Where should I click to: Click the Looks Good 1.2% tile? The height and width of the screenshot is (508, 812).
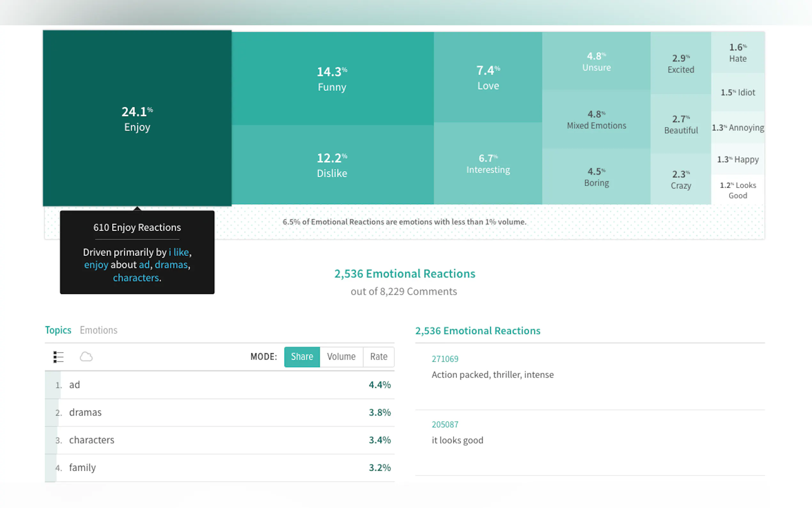738,190
